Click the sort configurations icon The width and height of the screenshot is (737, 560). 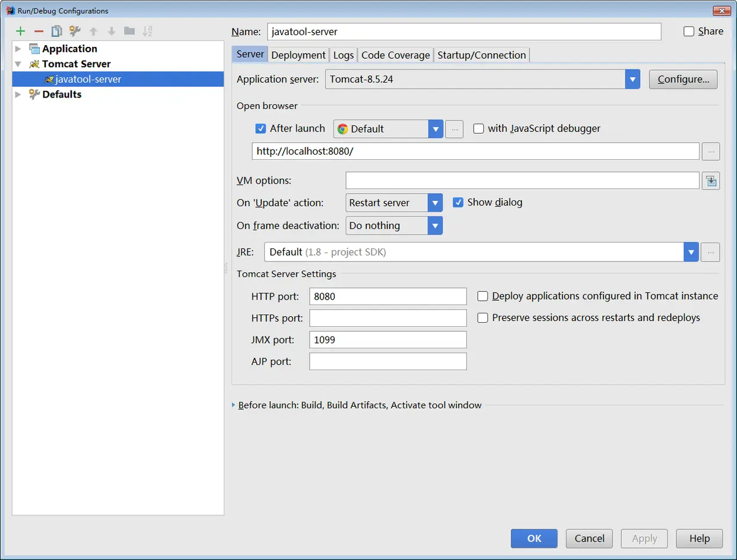pyautogui.click(x=147, y=31)
